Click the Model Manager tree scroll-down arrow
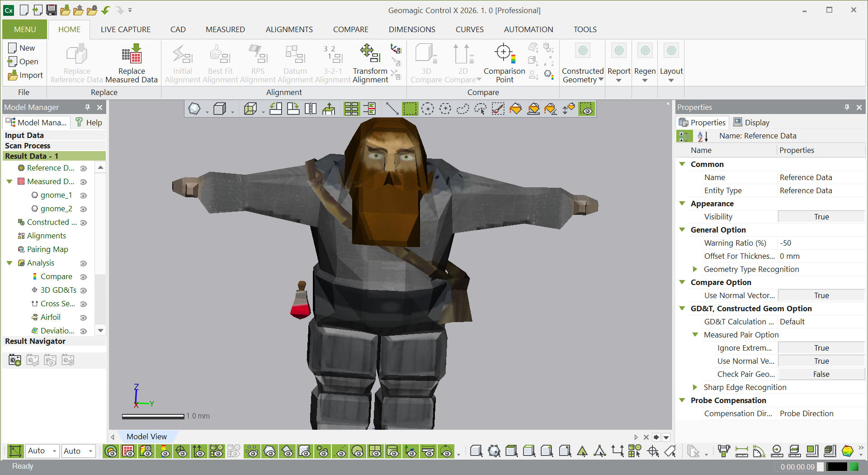This screenshot has width=868, height=475. pos(101,331)
